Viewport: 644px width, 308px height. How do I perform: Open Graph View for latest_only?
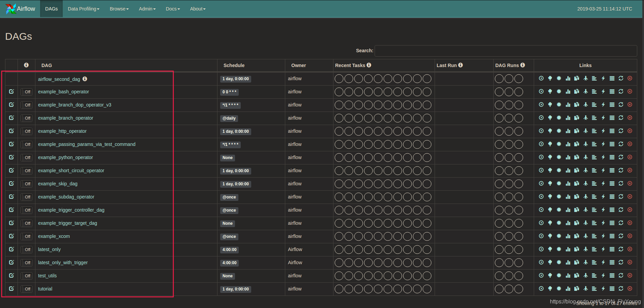tap(559, 249)
